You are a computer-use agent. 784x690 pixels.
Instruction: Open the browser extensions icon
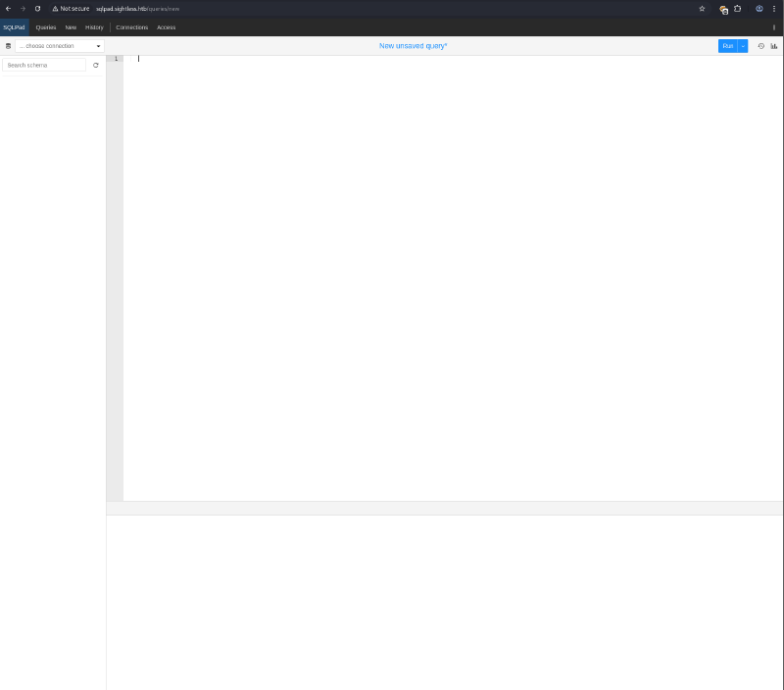coord(738,8)
